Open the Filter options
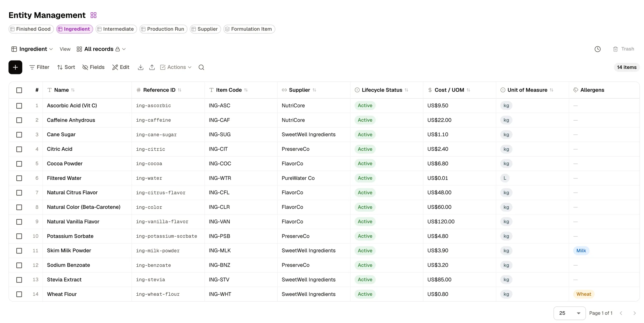 39,67
